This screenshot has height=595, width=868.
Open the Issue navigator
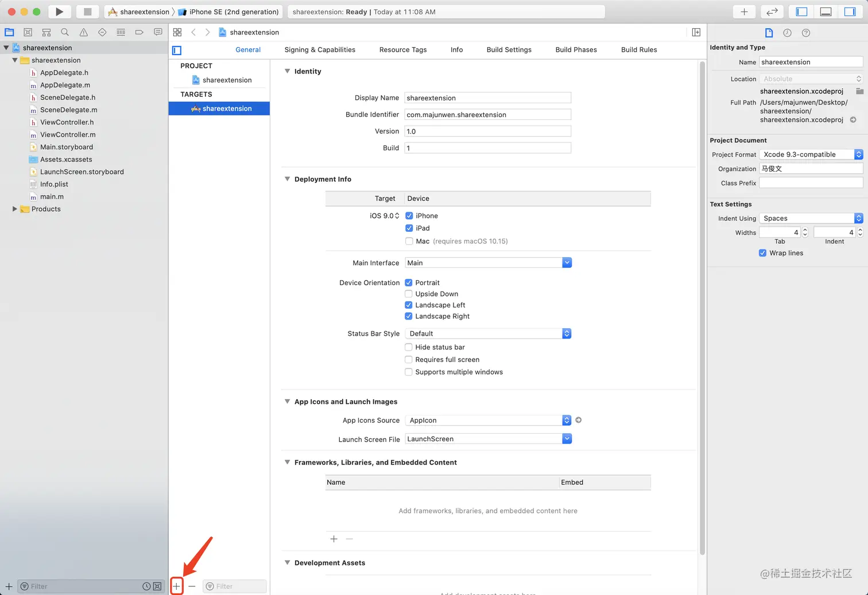84,32
